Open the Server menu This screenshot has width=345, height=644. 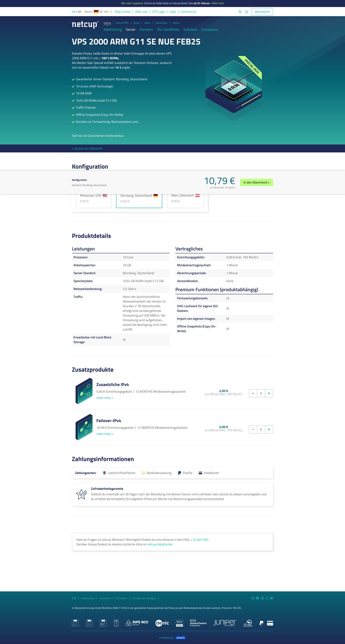pyautogui.click(x=131, y=29)
